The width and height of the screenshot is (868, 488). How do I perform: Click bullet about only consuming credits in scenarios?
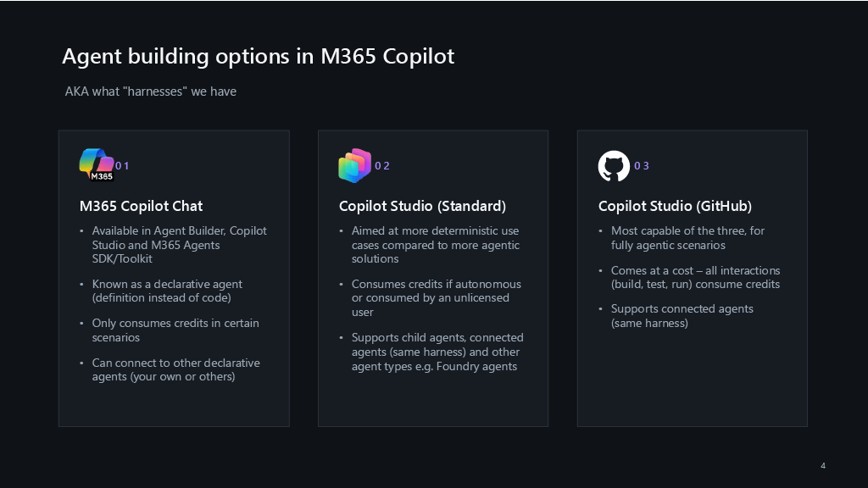click(x=175, y=330)
